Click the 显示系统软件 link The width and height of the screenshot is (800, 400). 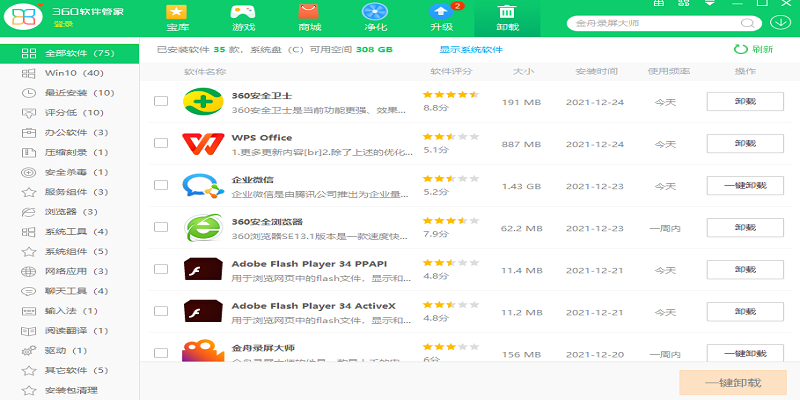(471, 49)
